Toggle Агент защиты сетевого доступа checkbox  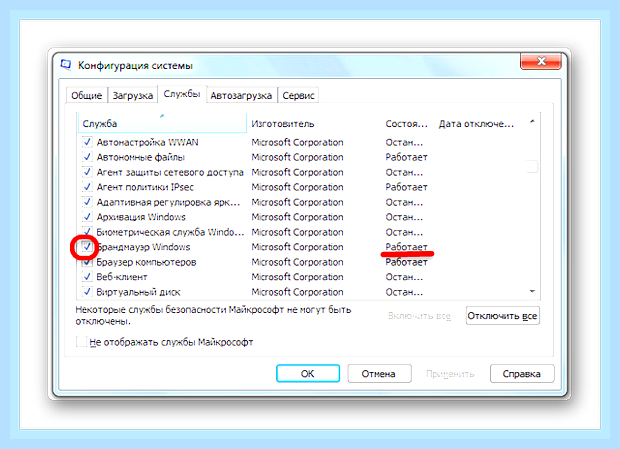(x=87, y=172)
